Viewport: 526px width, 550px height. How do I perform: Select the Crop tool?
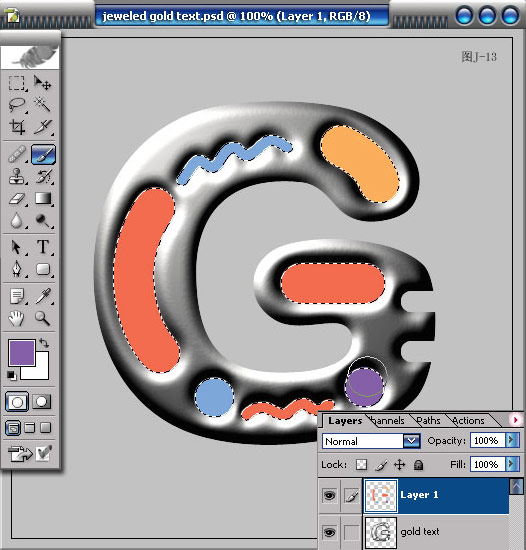pos(17,127)
